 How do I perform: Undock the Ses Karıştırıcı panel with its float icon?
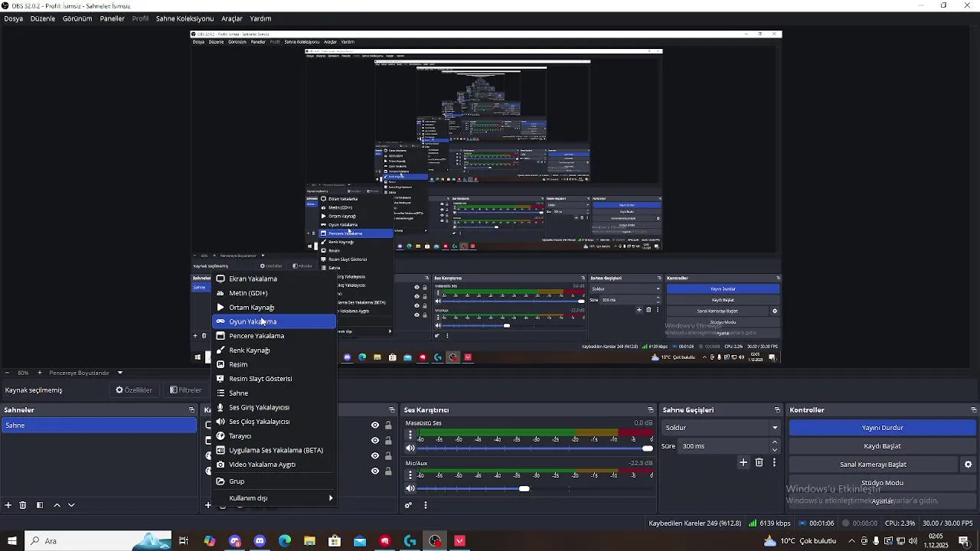click(x=651, y=410)
